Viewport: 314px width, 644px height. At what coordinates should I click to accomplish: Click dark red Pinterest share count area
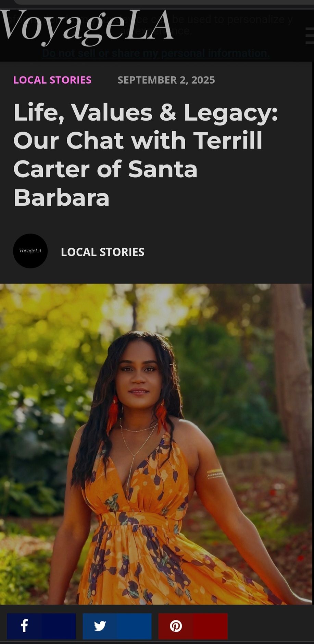[210, 626]
